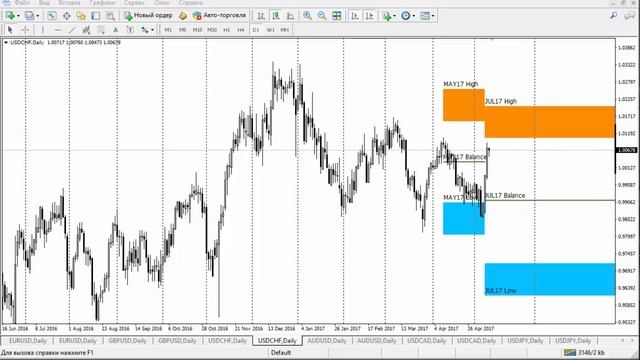This screenshot has width=640, height=360.
Task: Switch timeframe to M15
Action: tap(197, 30)
